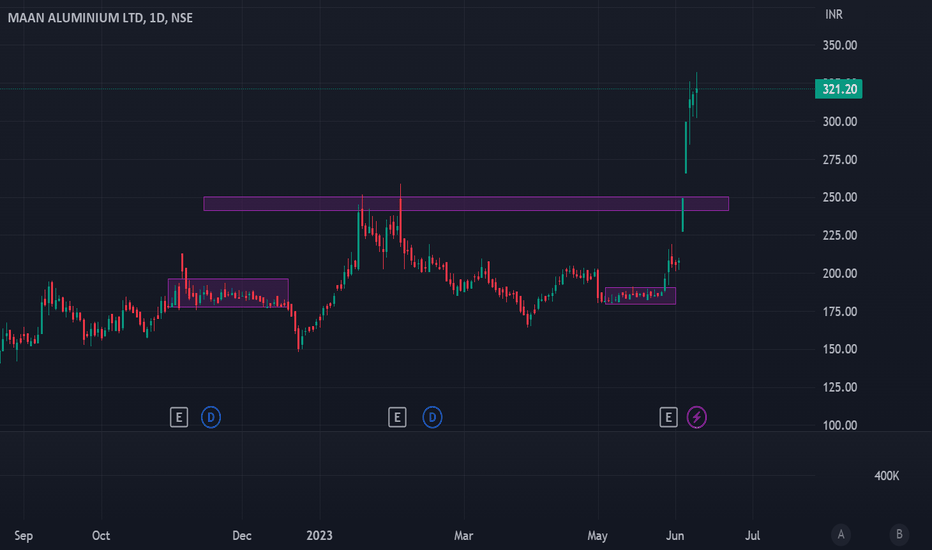The height and width of the screenshot is (550, 932).
Task: Click the dividend D marker near November
Action: coord(210,417)
